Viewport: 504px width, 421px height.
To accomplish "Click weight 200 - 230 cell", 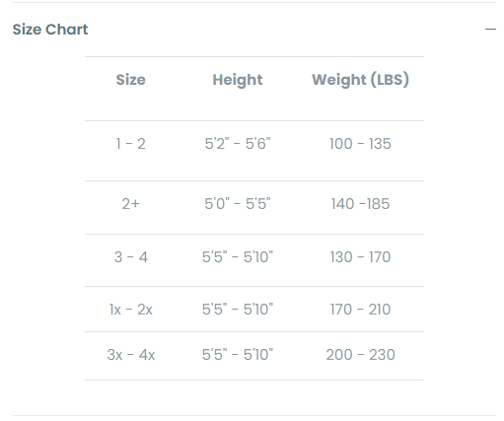I will tap(360, 355).
